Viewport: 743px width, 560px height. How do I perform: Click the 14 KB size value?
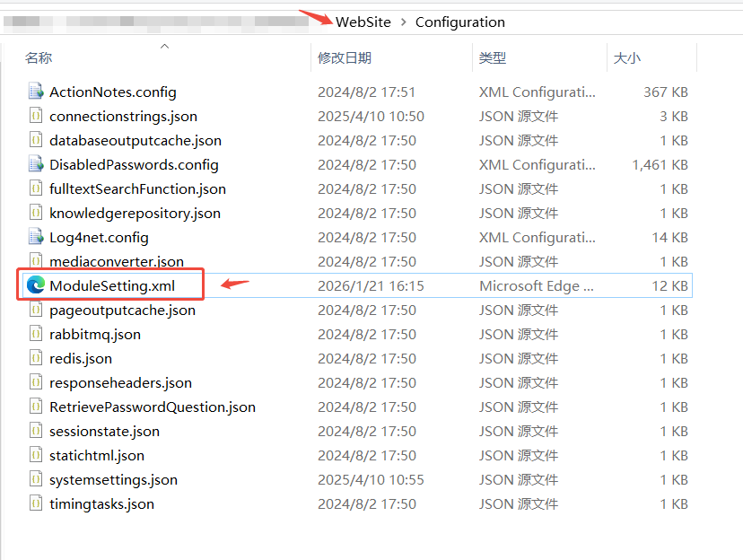(669, 237)
